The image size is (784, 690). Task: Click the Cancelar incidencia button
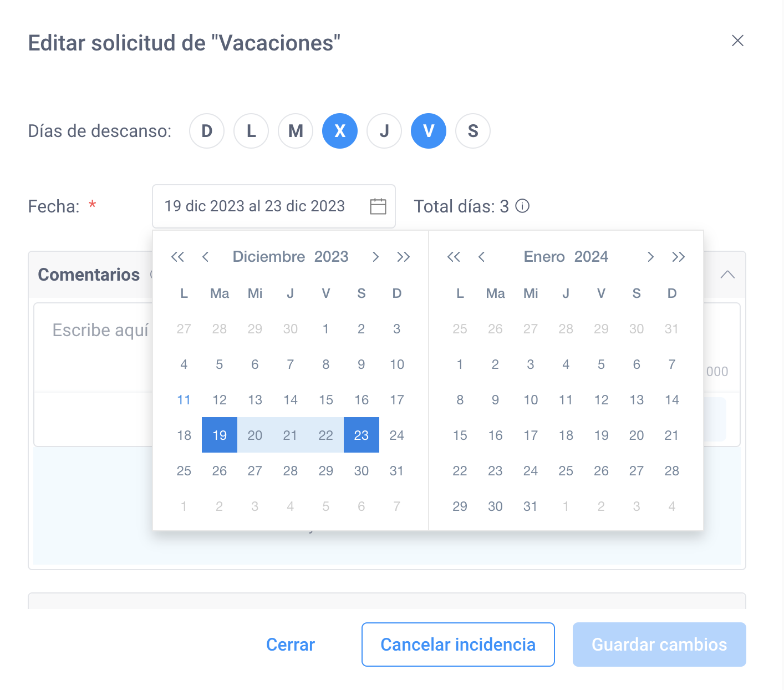coord(458,645)
